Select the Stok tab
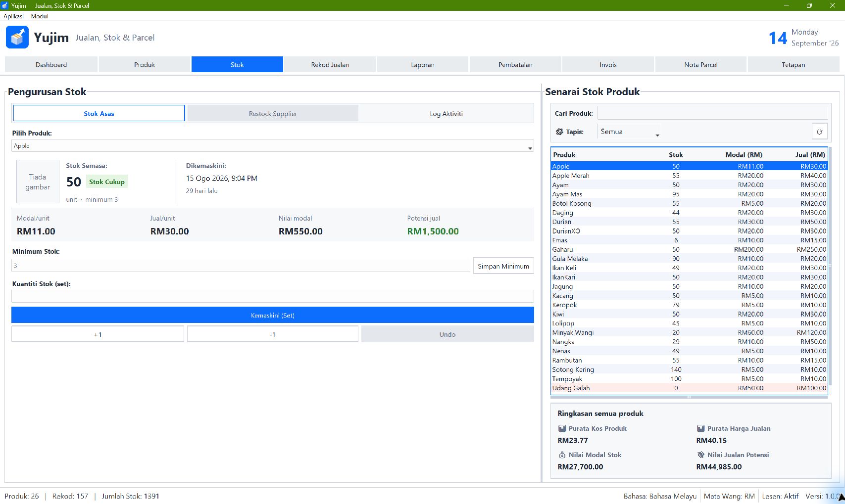This screenshot has height=504, width=845. (x=237, y=65)
